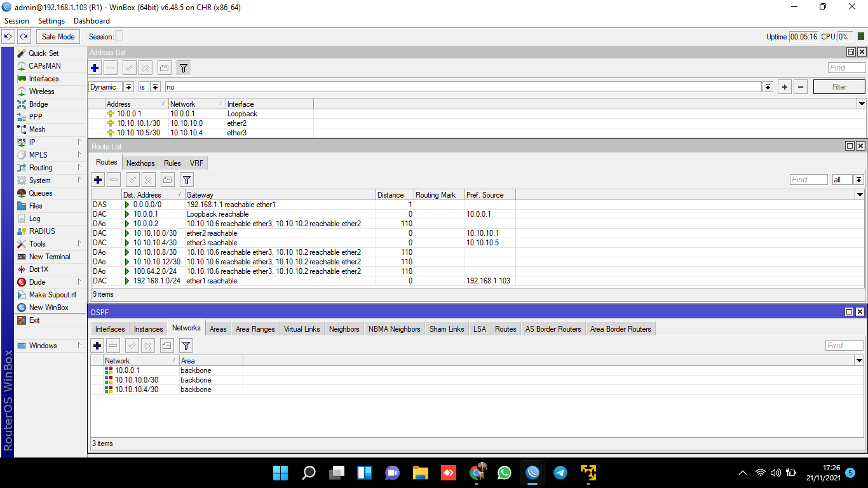Click the Filter button in Address List
868x488 pixels.
coord(839,87)
